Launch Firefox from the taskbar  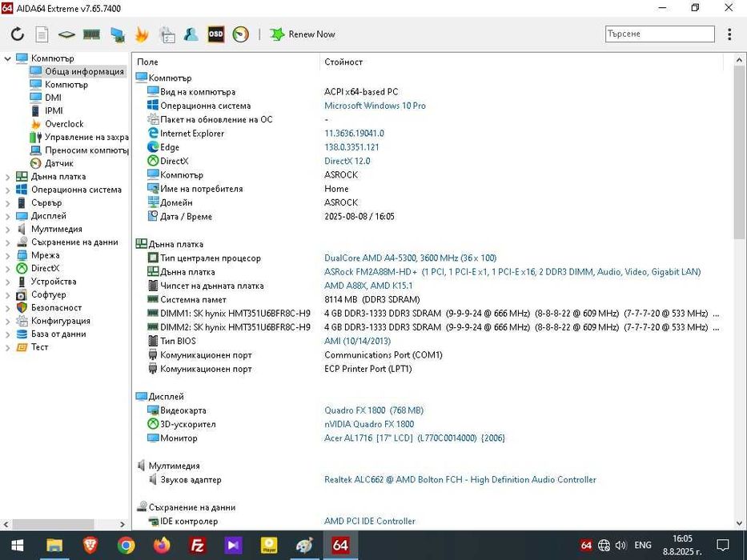(x=162, y=546)
